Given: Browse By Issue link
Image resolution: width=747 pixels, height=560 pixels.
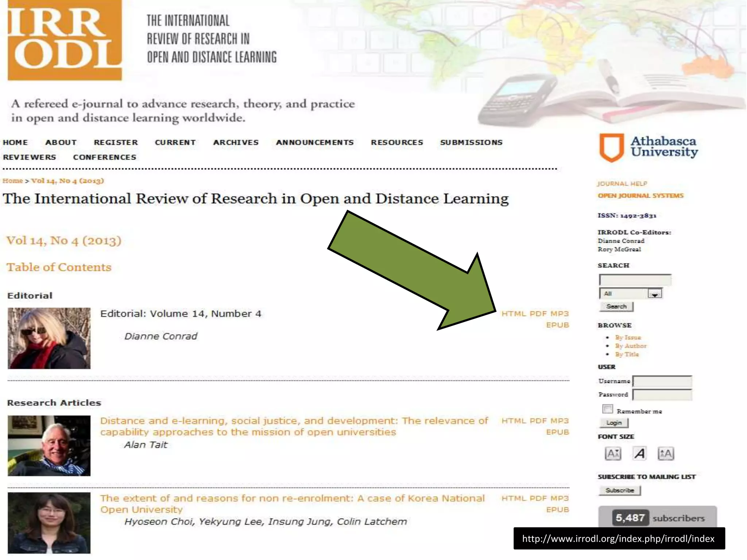Looking at the screenshot, I should click(628, 338).
